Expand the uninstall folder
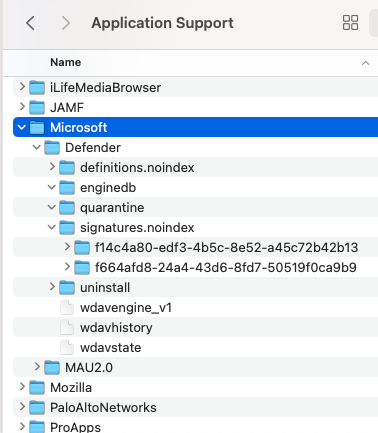 [52, 287]
